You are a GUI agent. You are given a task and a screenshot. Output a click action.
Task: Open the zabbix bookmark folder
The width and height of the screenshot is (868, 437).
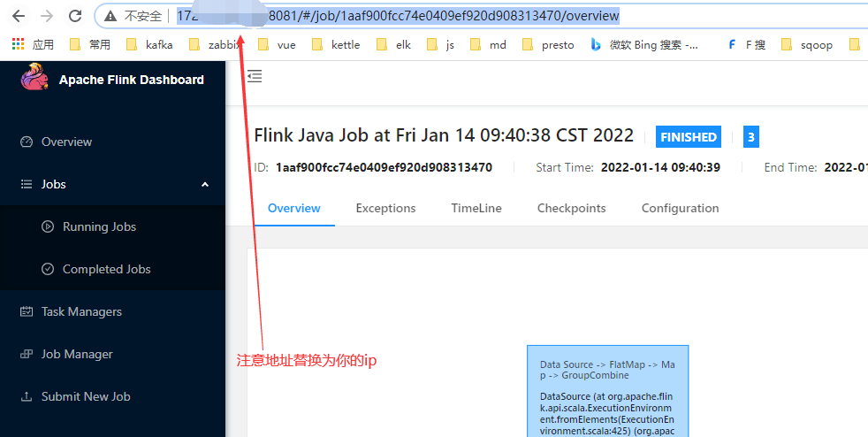215,45
